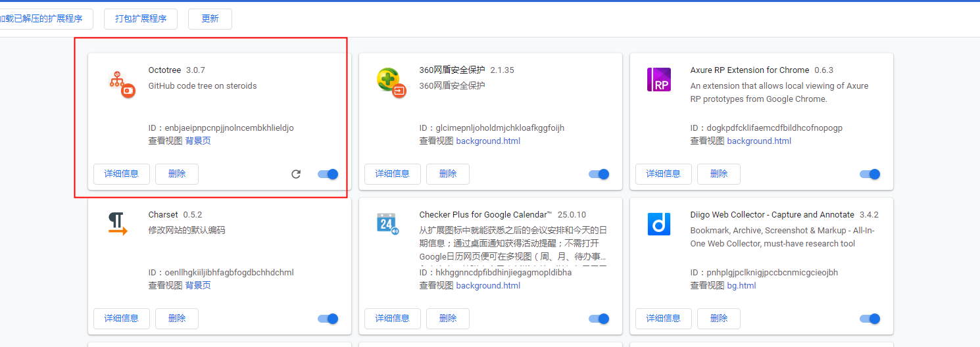The width and height of the screenshot is (980, 347).
Task: Open Charset 背景页 link
Action: pos(198,285)
